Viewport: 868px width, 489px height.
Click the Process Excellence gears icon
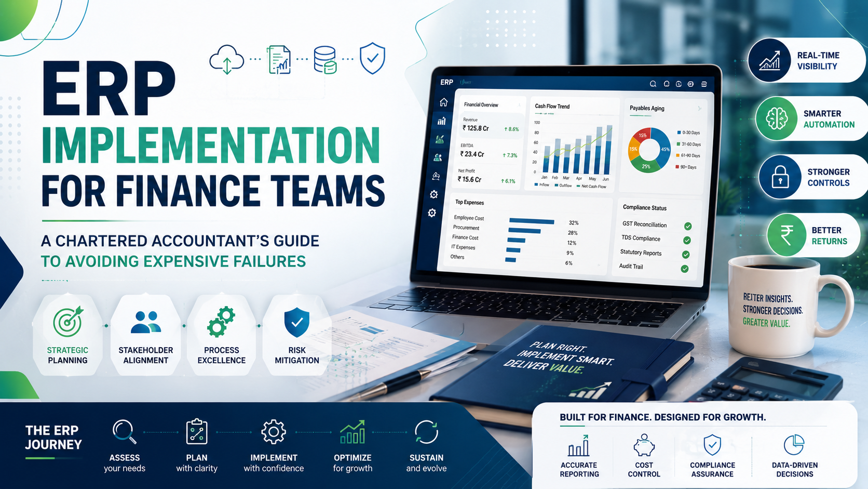tap(221, 322)
